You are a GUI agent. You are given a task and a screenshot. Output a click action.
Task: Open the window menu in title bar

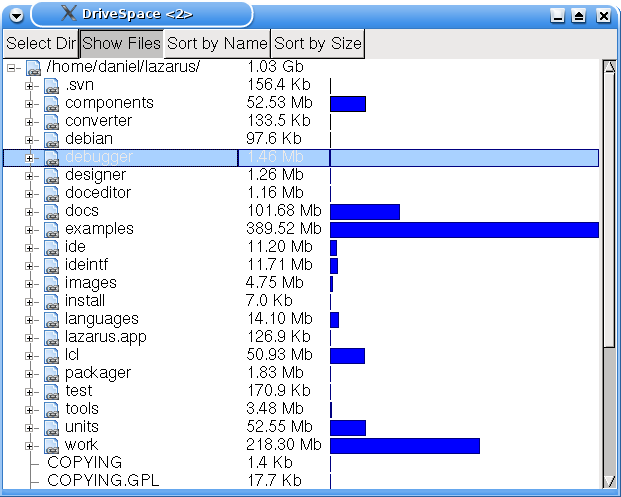[x=17, y=15]
